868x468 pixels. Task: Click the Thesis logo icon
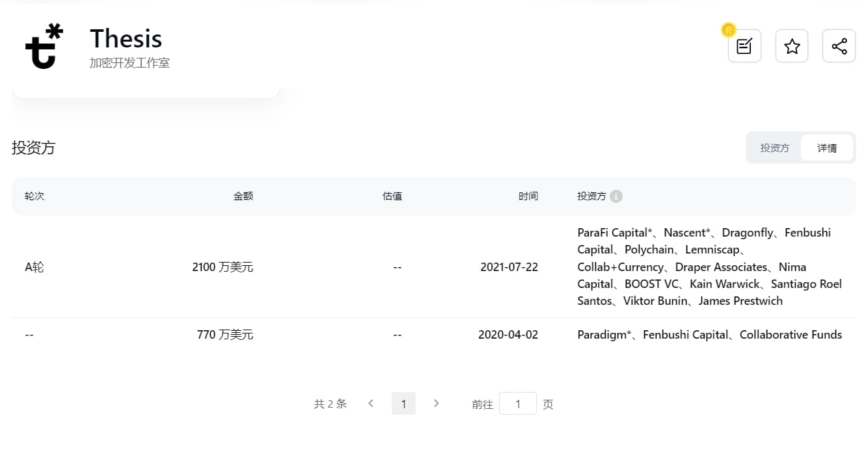pos(44,46)
